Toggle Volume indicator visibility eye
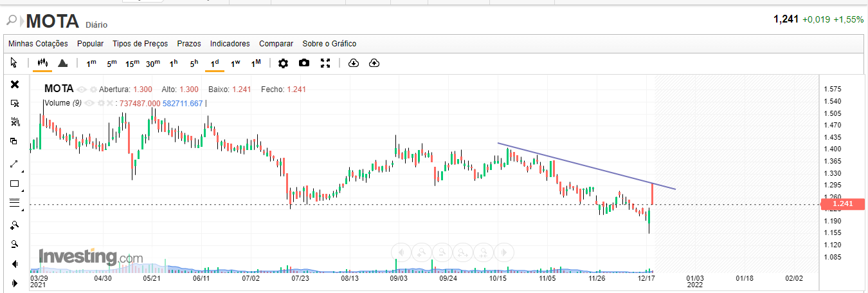868x293 pixels. coord(89,103)
